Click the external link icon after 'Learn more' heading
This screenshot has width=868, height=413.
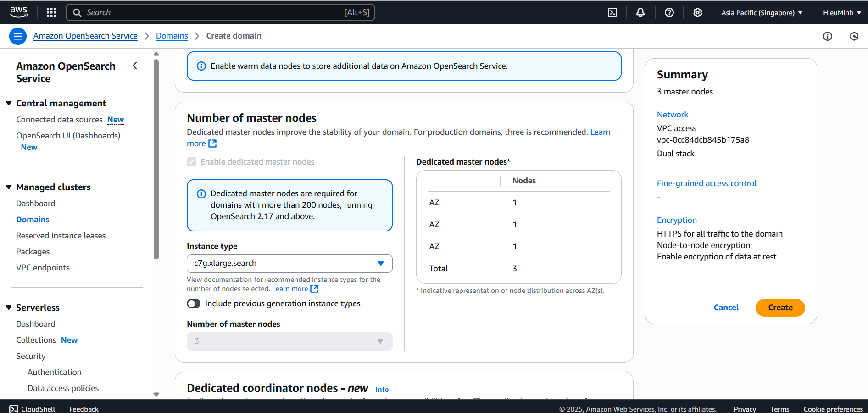212,143
